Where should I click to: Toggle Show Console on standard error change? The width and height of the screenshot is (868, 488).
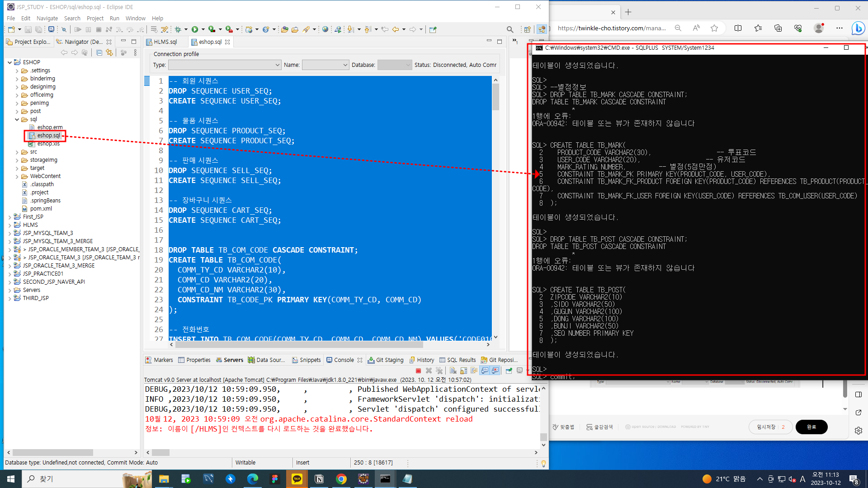(x=495, y=371)
